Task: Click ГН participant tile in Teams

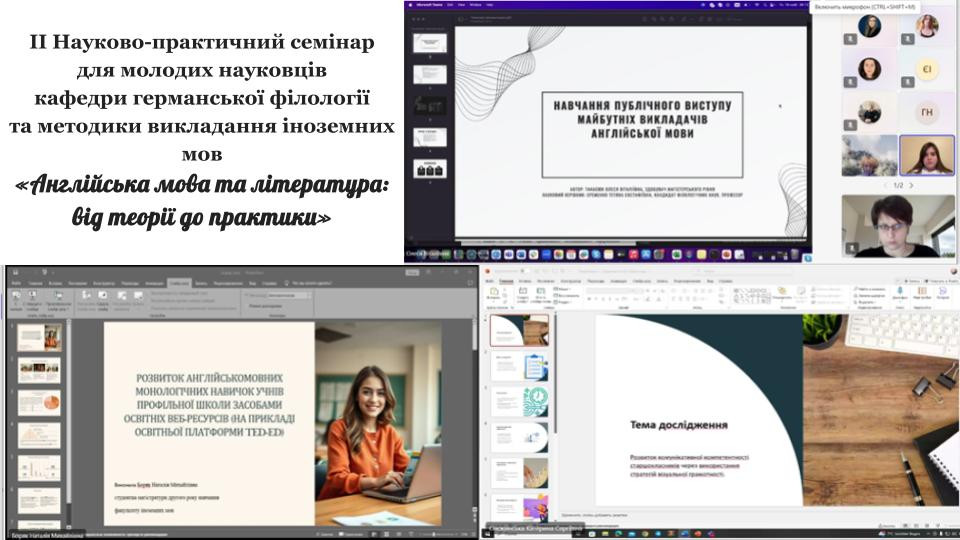Action: [926, 113]
